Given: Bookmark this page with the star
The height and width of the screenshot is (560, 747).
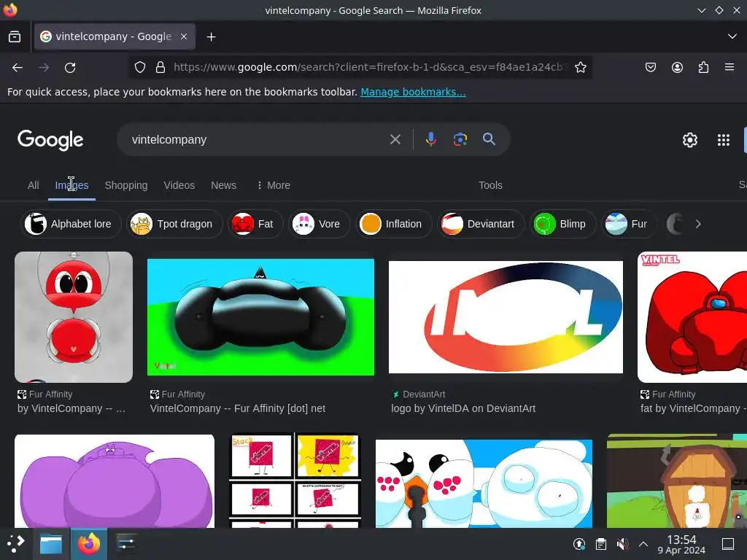Looking at the screenshot, I should coord(580,67).
